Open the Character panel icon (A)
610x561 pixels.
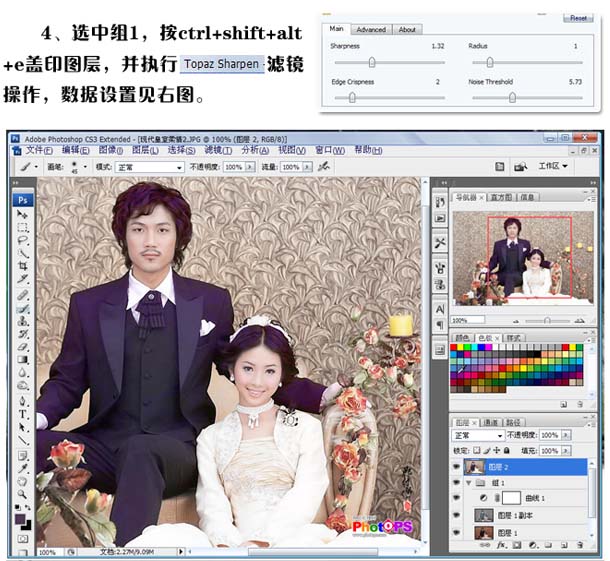pos(440,309)
